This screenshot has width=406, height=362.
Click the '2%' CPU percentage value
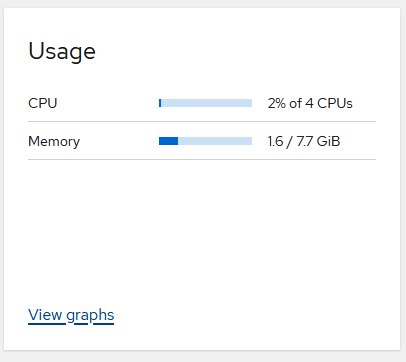[x=277, y=103]
